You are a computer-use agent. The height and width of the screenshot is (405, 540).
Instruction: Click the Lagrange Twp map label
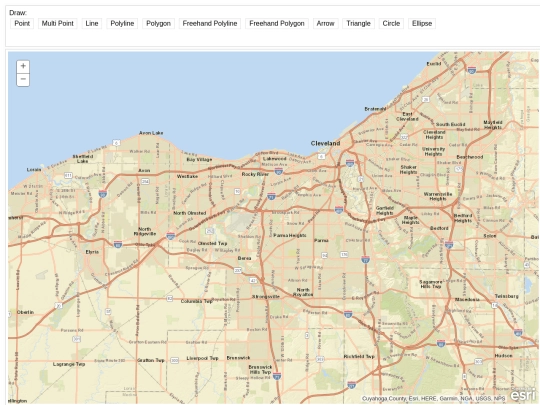coord(69,364)
